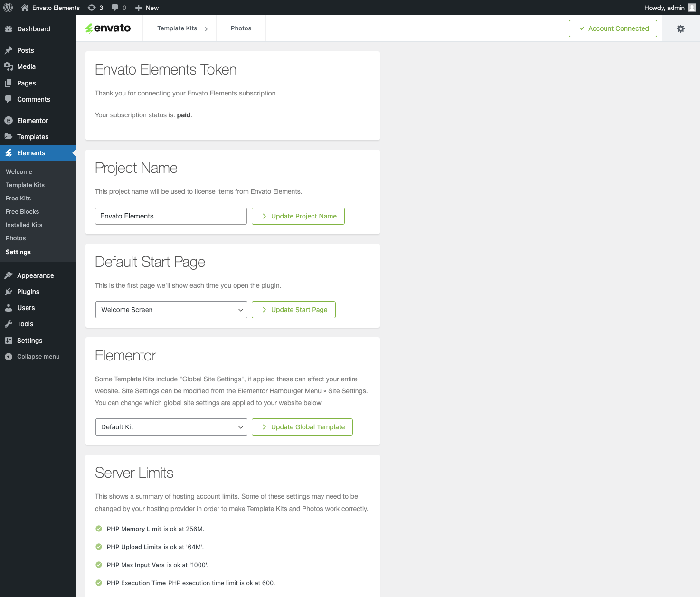Click the "paid" subscription status text
Viewport: 700px width, 597px height.
point(184,115)
